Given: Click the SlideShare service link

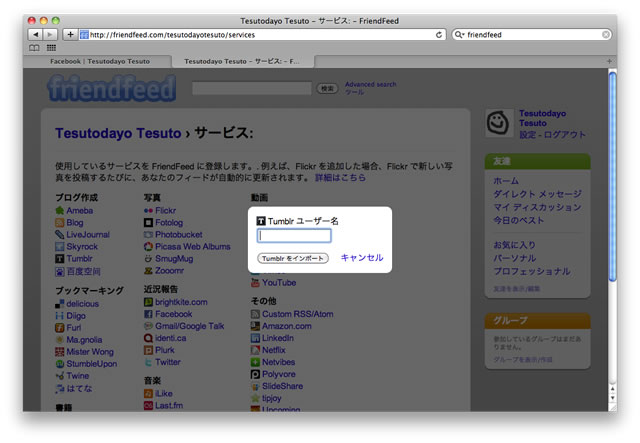Looking at the screenshot, I should click(x=282, y=386).
